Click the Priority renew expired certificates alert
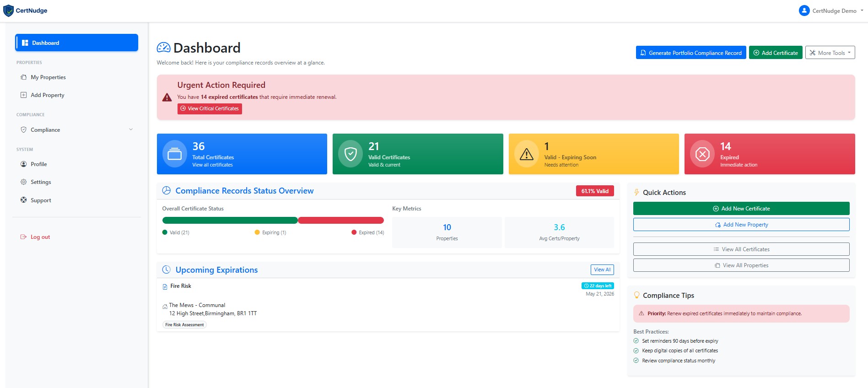 point(741,313)
